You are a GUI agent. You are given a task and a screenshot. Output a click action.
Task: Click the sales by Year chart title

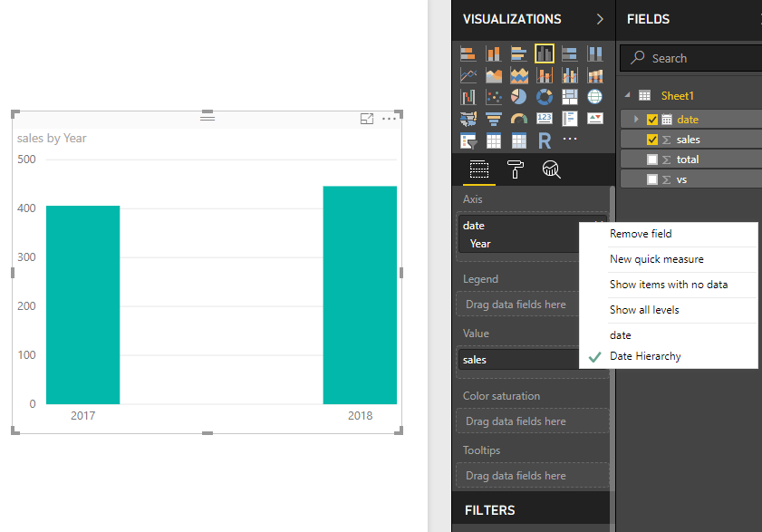[x=52, y=138]
